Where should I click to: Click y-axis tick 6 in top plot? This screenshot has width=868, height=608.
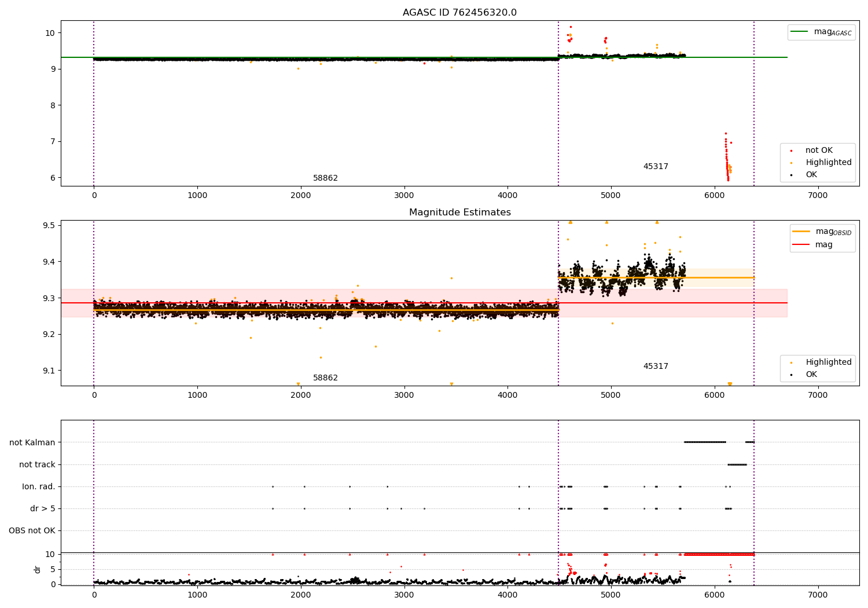52,178
